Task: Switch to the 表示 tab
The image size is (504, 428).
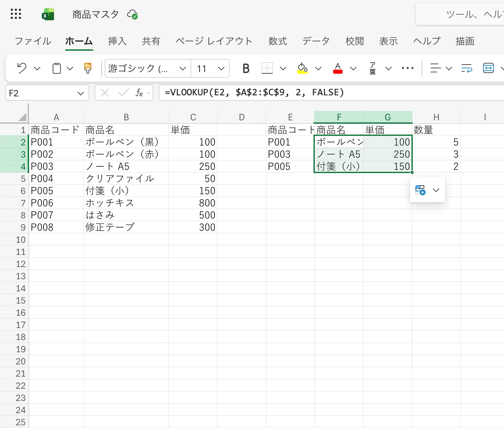Action: pos(388,41)
